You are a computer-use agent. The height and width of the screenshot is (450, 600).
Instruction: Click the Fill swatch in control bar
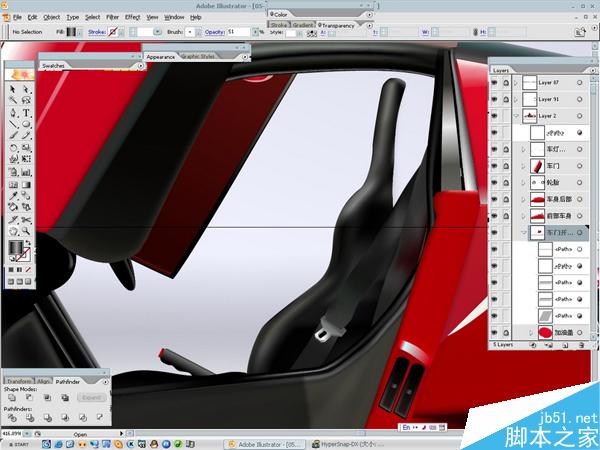click(x=71, y=32)
